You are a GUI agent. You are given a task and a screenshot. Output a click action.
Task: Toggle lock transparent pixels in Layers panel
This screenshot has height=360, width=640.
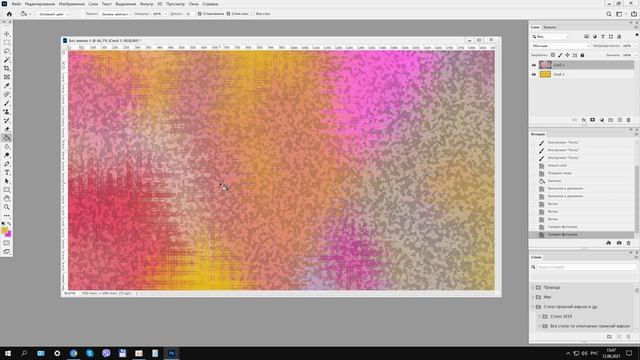tap(553, 55)
